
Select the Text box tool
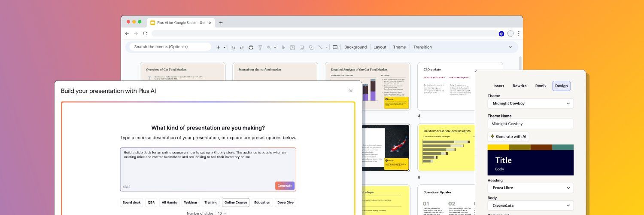[292, 47]
